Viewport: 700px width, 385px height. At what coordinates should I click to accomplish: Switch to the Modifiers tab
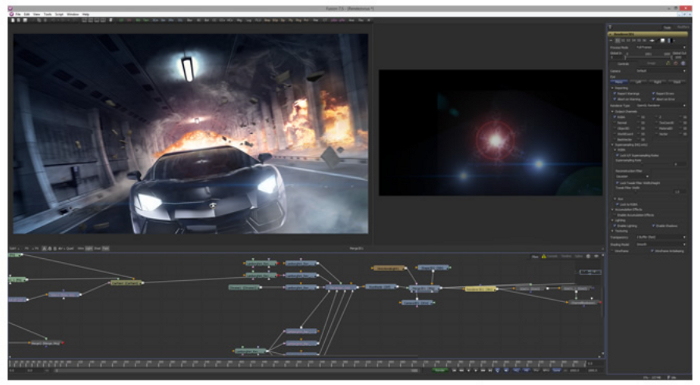(x=683, y=27)
